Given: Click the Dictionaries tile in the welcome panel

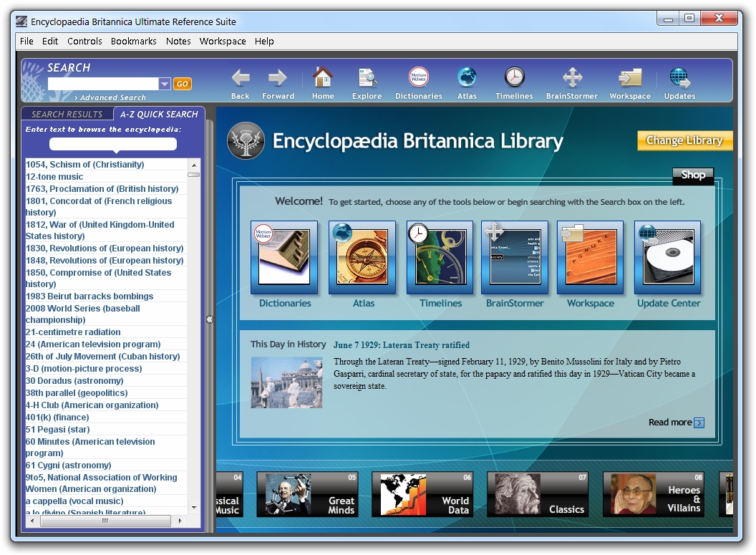Looking at the screenshot, I should [x=284, y=258].
